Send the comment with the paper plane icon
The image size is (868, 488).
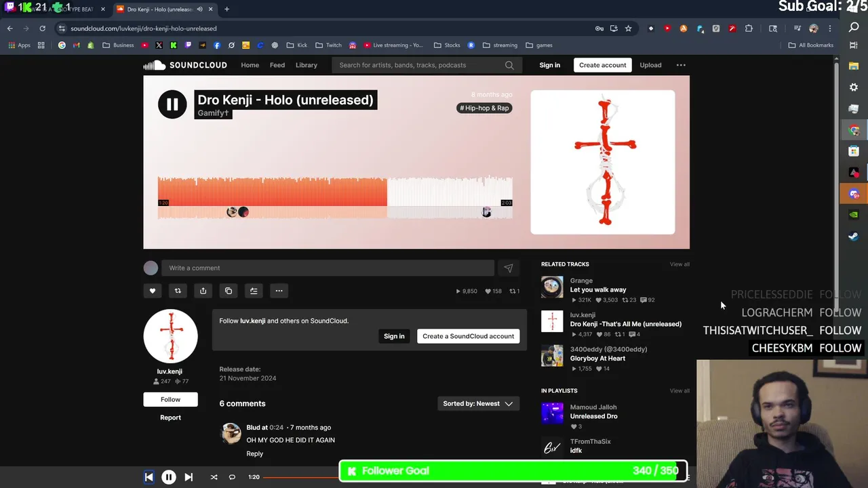(508, 268)
